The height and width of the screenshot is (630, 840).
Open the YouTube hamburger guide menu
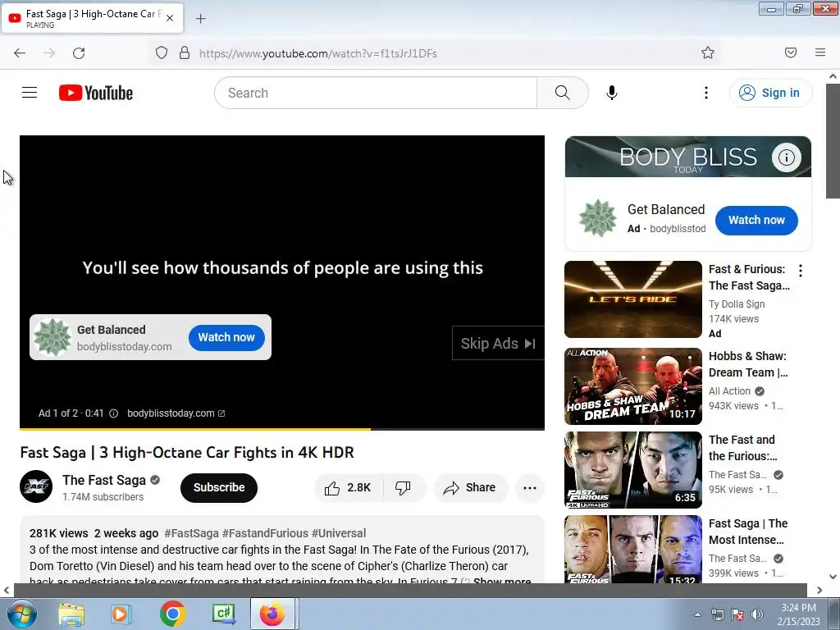30,93
